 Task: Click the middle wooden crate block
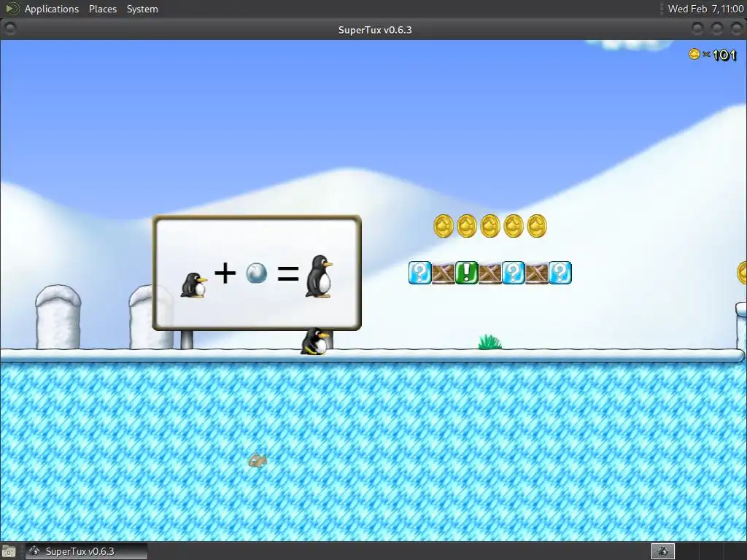[x=489, y=273]
